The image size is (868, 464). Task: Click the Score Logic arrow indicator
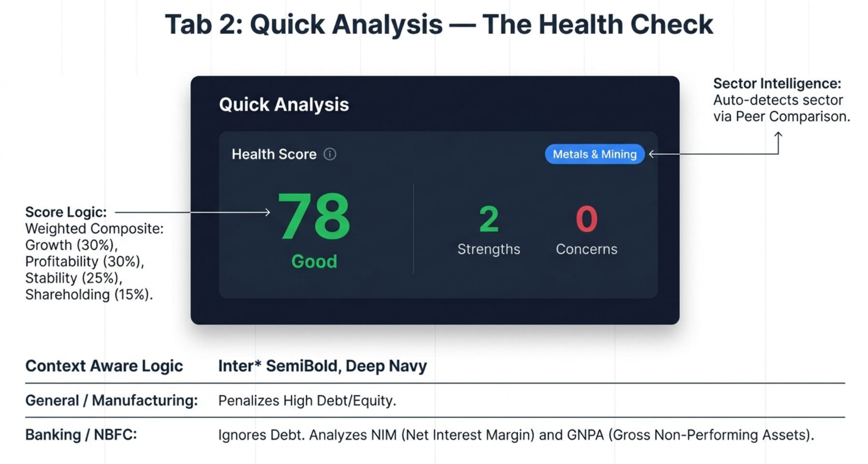[x=193, y=212]
